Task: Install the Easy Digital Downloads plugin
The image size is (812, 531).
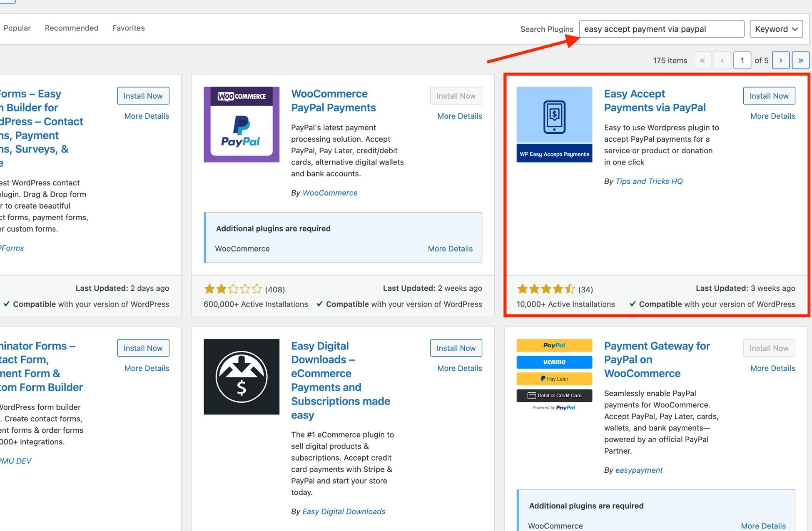Action: pos(456,348)
